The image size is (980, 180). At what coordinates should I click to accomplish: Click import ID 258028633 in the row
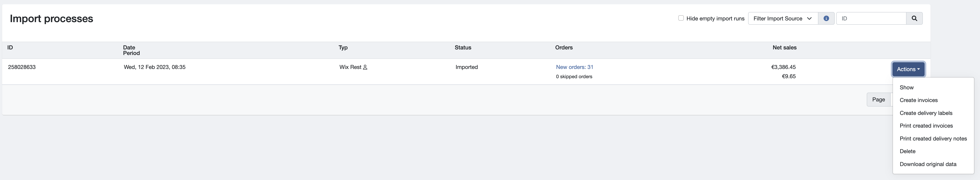click(x=22, y=67)
